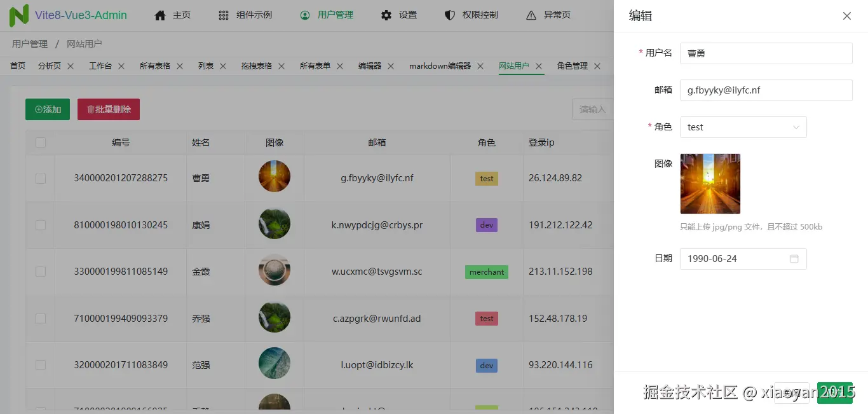This screenshot has width=868, height=414.
Task: Click ID 810000198010130245
Action: (x=121, y=225)
